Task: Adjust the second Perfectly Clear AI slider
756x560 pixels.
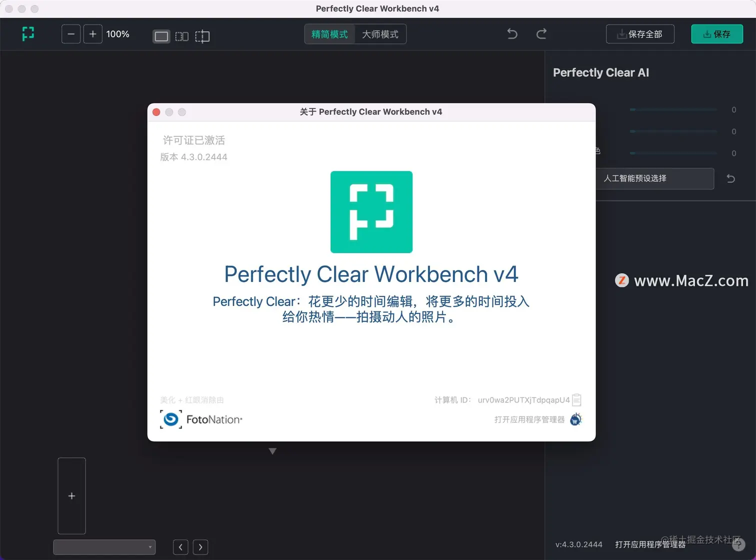Action: click(x=673, y=131)
